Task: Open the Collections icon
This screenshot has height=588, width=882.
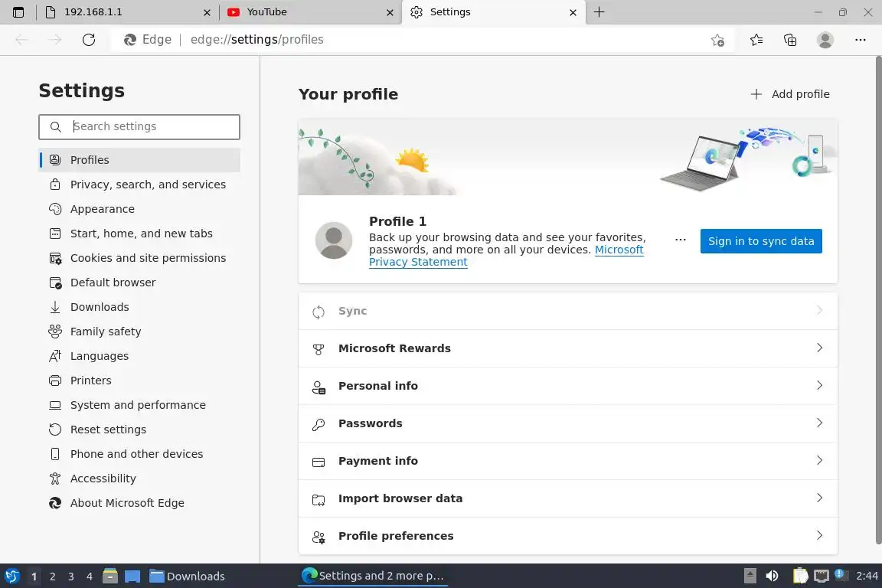Action: [790, 40]
